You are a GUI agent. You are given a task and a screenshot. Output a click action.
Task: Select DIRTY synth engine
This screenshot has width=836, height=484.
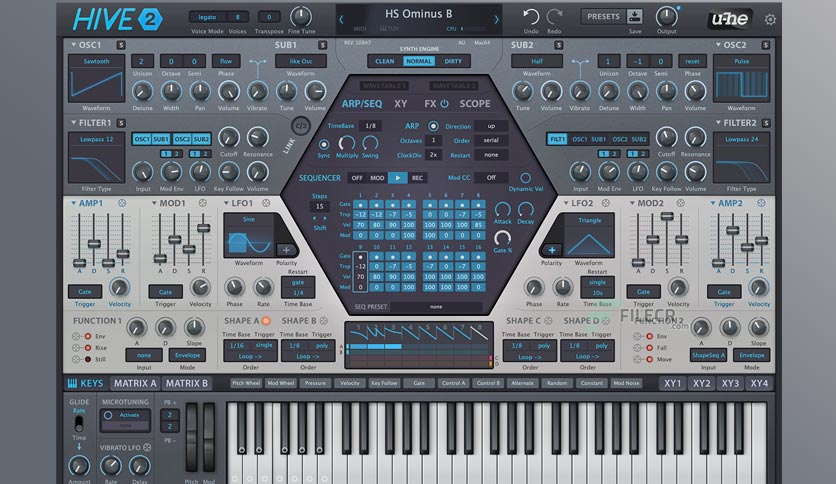453,61
